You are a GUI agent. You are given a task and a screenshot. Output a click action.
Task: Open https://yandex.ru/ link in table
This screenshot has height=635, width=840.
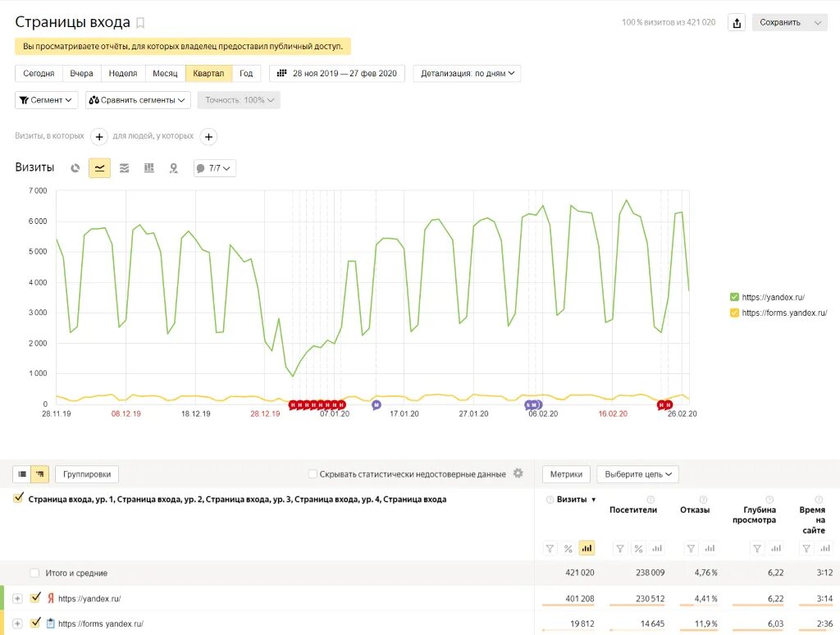(89, 599)
